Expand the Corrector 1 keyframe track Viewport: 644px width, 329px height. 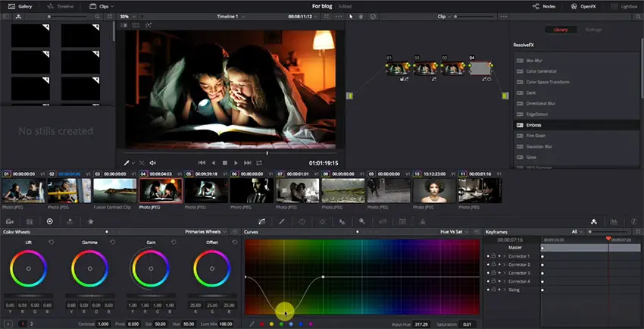click(505, 256)
